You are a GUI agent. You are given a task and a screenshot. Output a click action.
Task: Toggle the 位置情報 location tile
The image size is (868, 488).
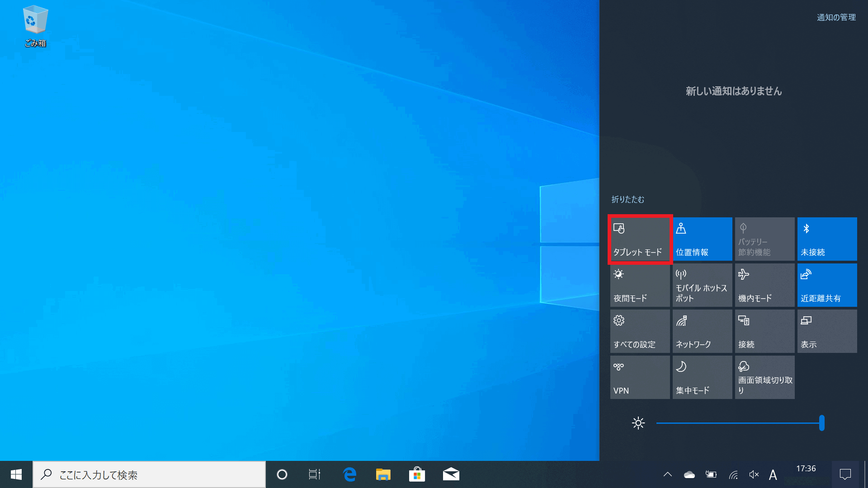(702, 239)
